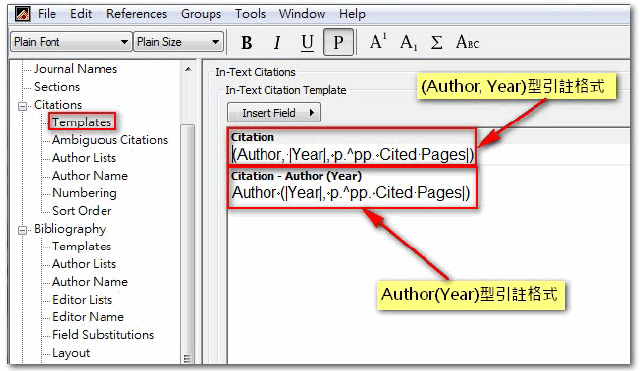Open the Plain Size dropdown
The height and width of the screenshot is (371, 640).
point(179,42)
